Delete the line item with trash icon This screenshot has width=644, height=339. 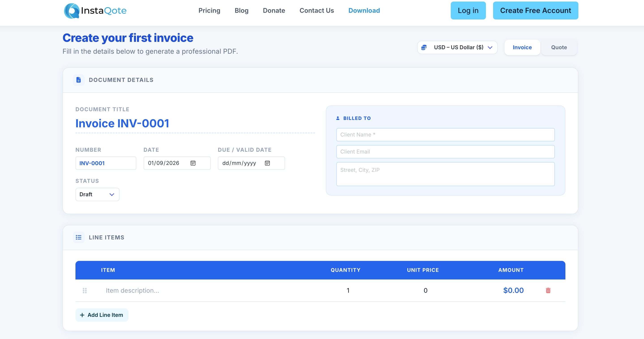(x=548, y=290)
